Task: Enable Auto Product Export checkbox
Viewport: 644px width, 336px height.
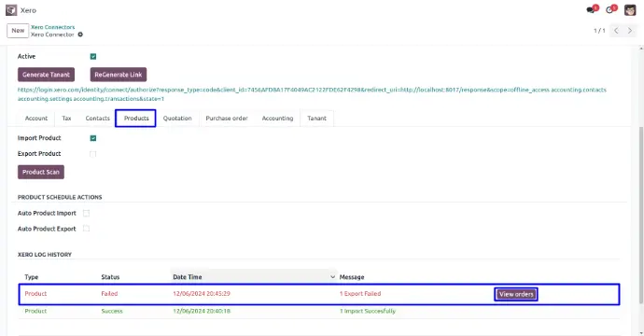Action: pos(86,229)
